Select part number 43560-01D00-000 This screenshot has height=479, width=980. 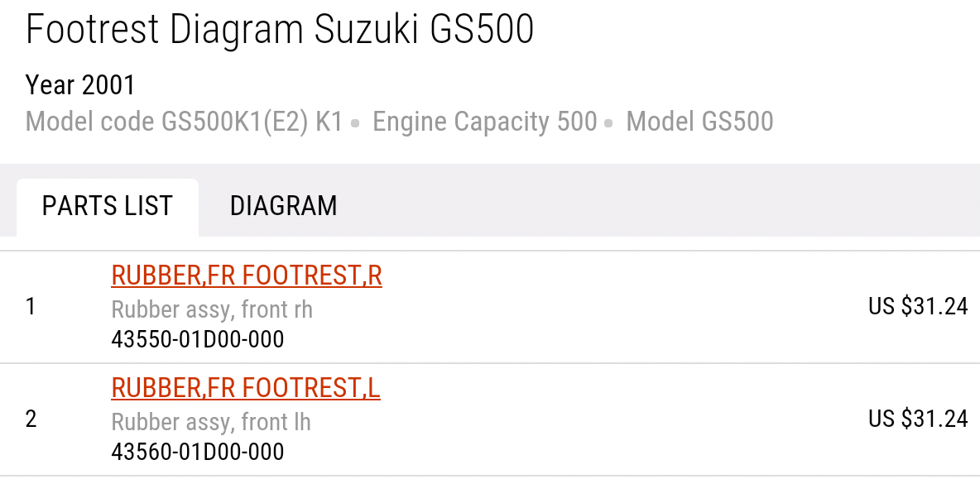click(x=197, y=453)
